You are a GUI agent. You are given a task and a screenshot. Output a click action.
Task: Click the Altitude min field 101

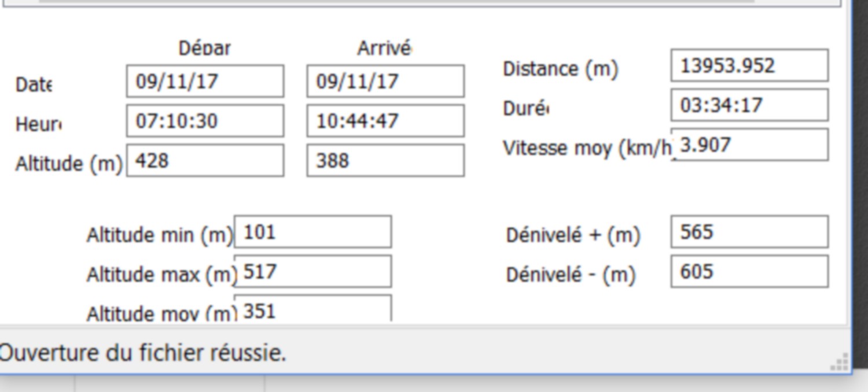[312, 232]
